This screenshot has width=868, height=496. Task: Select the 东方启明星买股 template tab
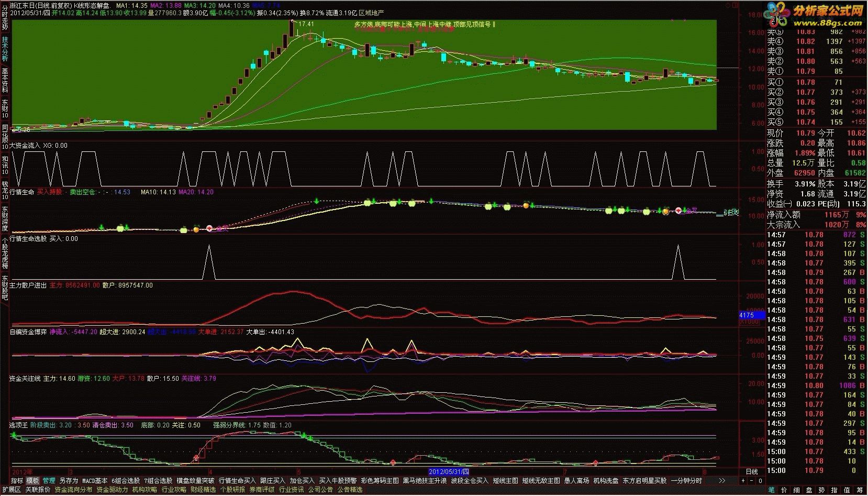(x=644, y=480)
